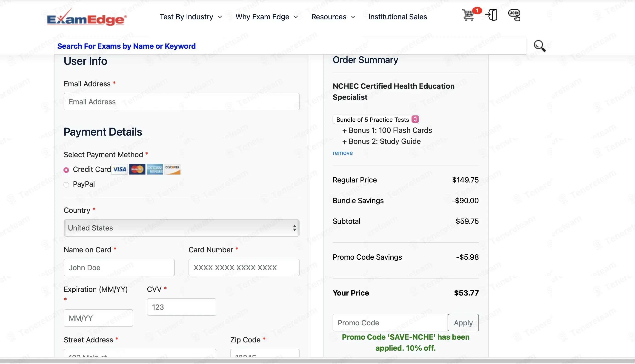Open the Bundle of 5 Practice Tests selector
This screenshot has width=635, height=364.
tap(376, 119)
